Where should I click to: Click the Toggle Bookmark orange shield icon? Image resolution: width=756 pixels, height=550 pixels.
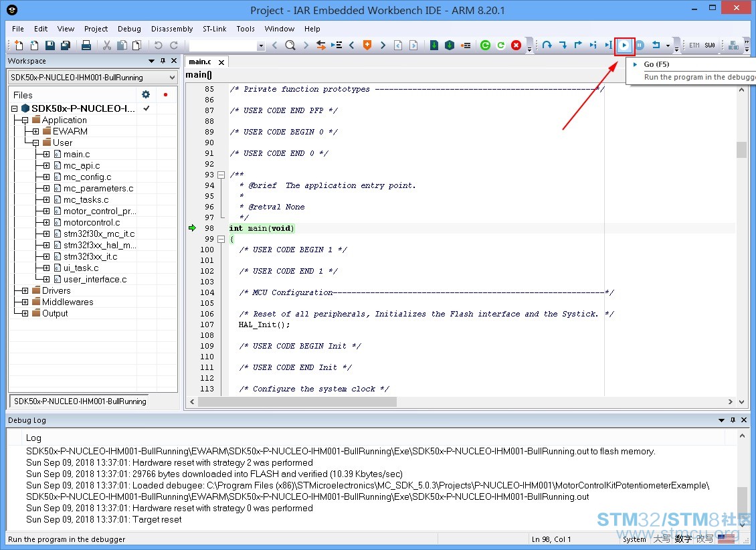[367, 45]
